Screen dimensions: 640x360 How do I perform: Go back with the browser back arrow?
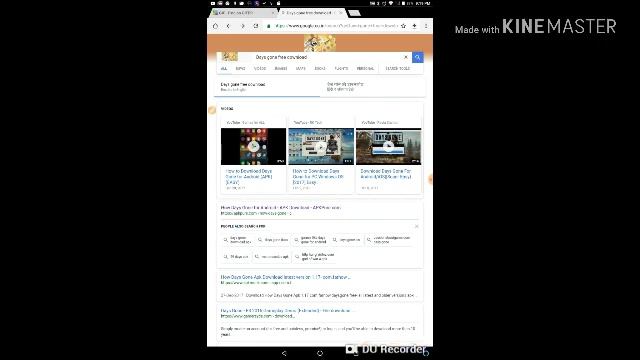click(229, 26)
